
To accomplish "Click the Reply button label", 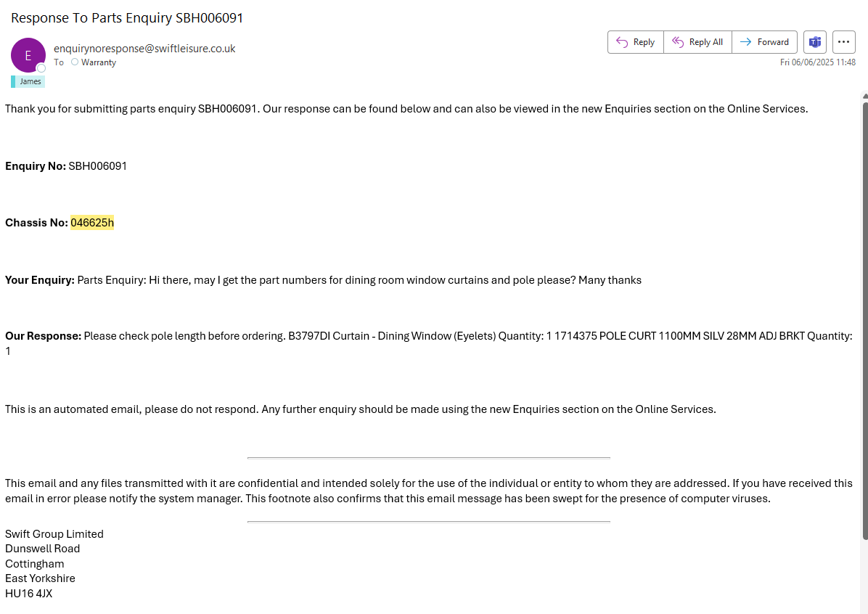I will [644, 42].
